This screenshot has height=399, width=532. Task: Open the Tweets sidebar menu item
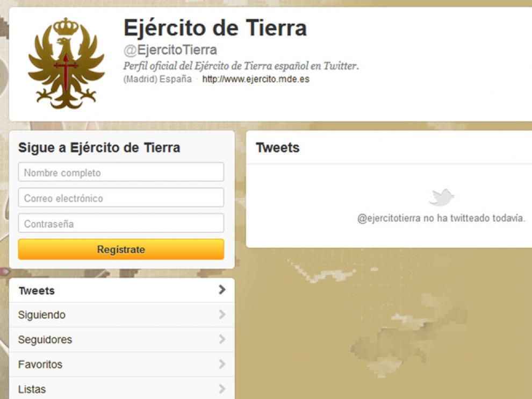click(x=122, y=290)
